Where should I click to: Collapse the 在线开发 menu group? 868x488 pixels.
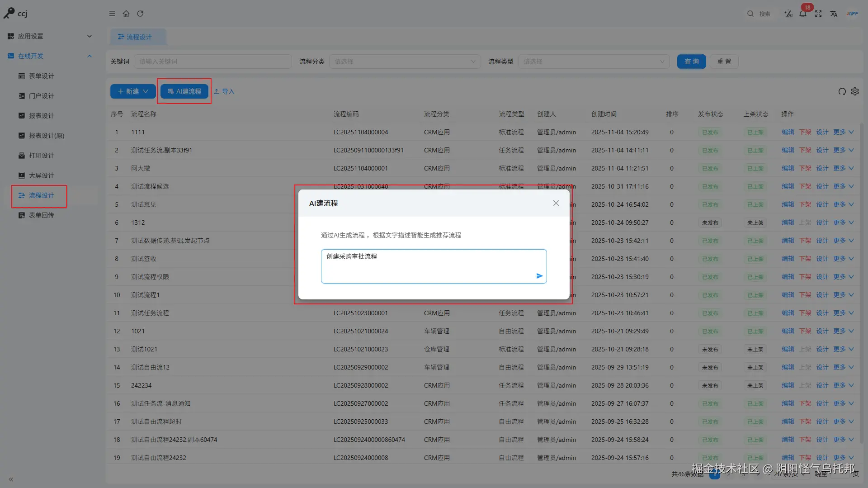click(x=50, y=56)
